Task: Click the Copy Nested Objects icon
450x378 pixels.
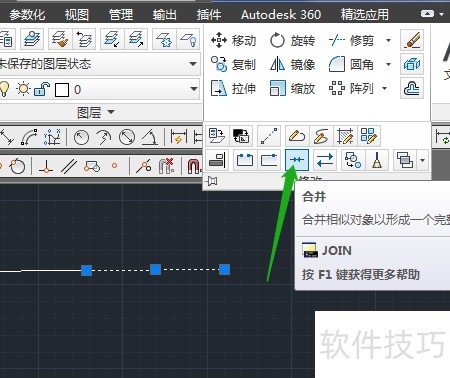Action: (x=353, y=160)
